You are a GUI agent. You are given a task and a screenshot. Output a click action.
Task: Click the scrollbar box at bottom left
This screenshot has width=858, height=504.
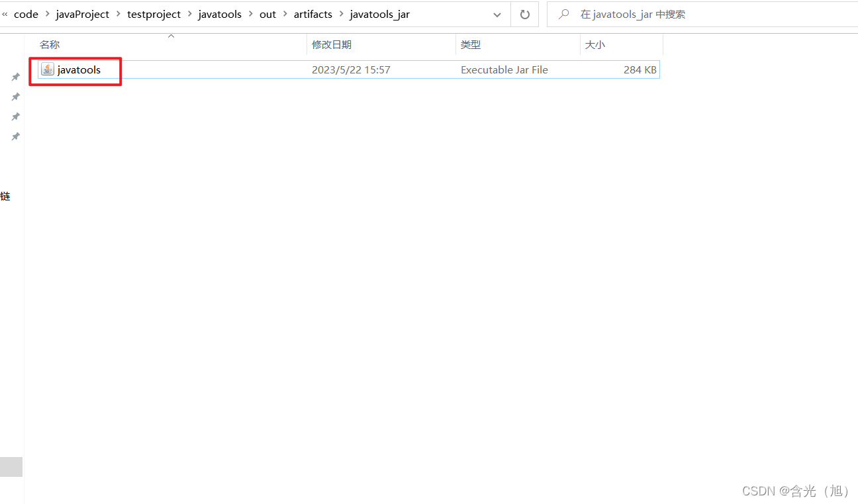coord(11,467)
